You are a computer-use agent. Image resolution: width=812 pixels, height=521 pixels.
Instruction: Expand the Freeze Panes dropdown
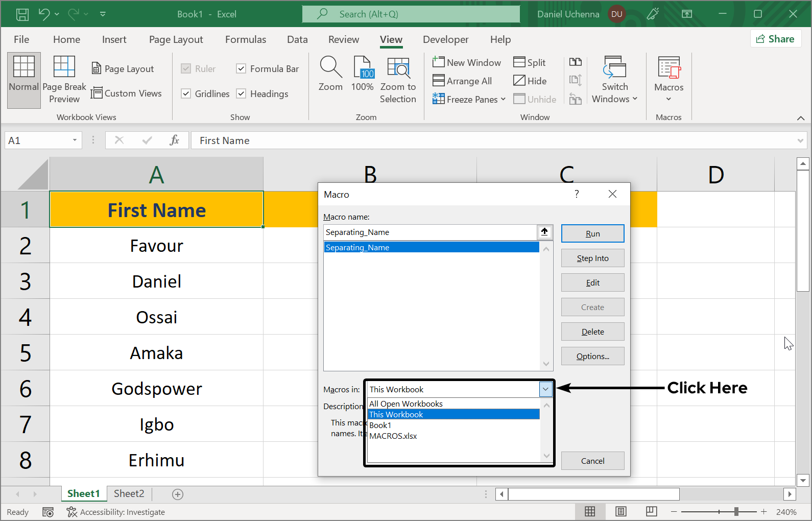503,99
